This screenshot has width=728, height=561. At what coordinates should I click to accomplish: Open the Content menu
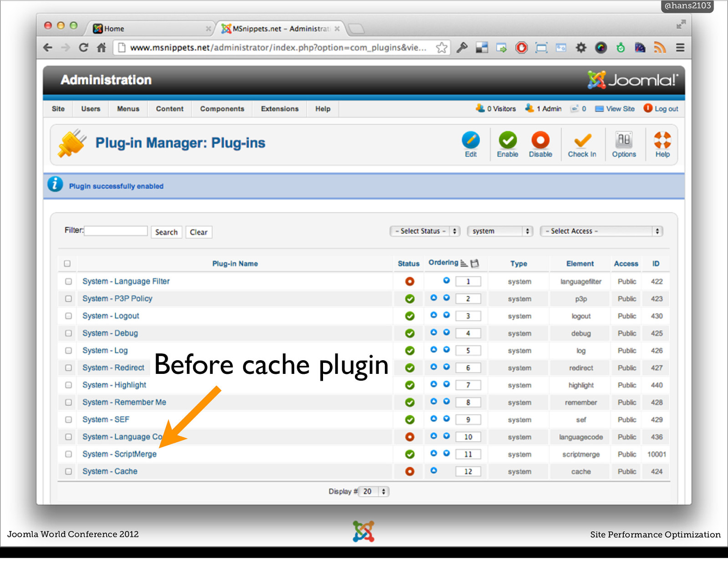point(170,109)
